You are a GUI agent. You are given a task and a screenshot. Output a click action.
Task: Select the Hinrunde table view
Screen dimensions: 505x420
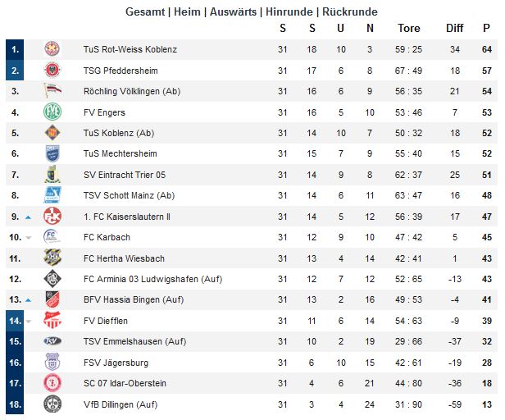pos(289,11)
